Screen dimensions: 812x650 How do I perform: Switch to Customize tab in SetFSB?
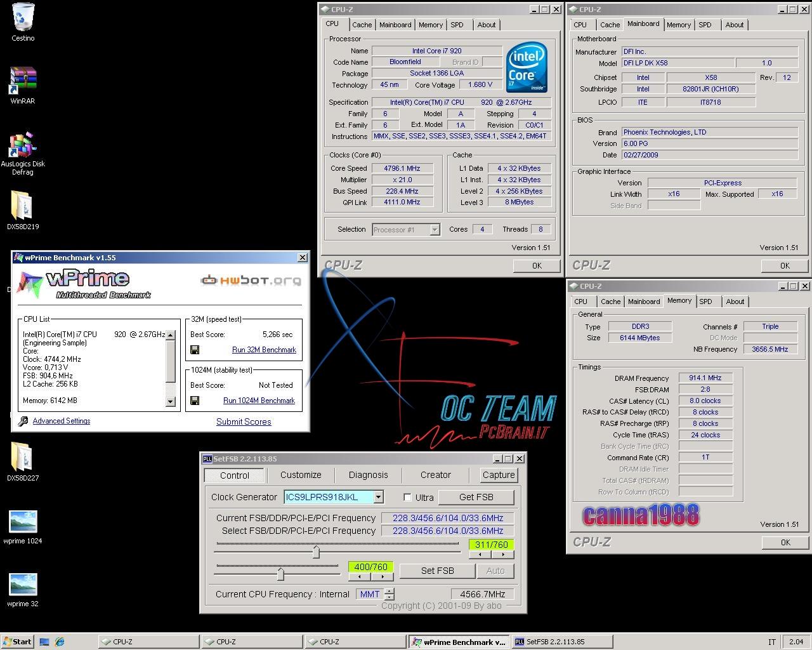[301, 475]
